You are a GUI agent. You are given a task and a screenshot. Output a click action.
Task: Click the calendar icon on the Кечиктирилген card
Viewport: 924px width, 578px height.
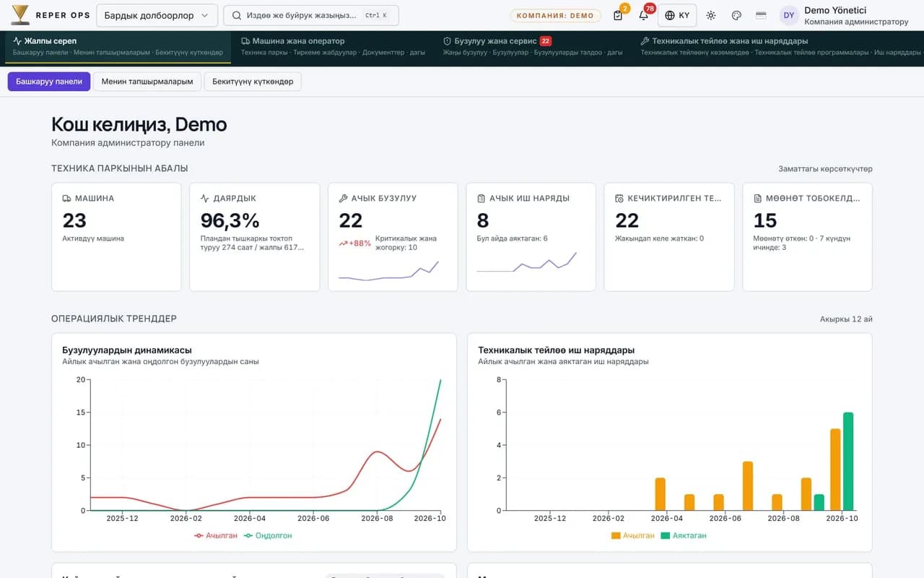(619, 198)
